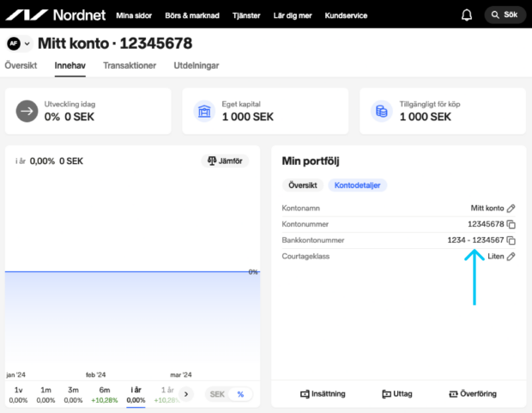The width and height of the screenshot is (532, 413).
Task: Click the Jämför compare button
Action: point(225,161)
